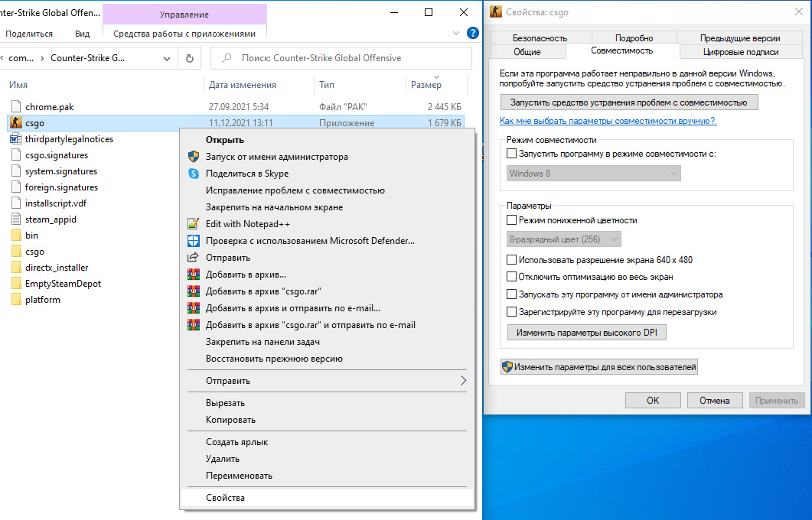Expand the ribbon with the chevron arrow
This screenshot has height=520, width=812.
click(455, 33)
